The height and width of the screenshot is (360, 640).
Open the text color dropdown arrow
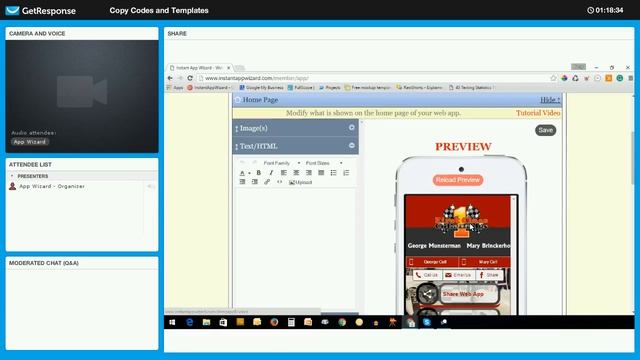249,173
